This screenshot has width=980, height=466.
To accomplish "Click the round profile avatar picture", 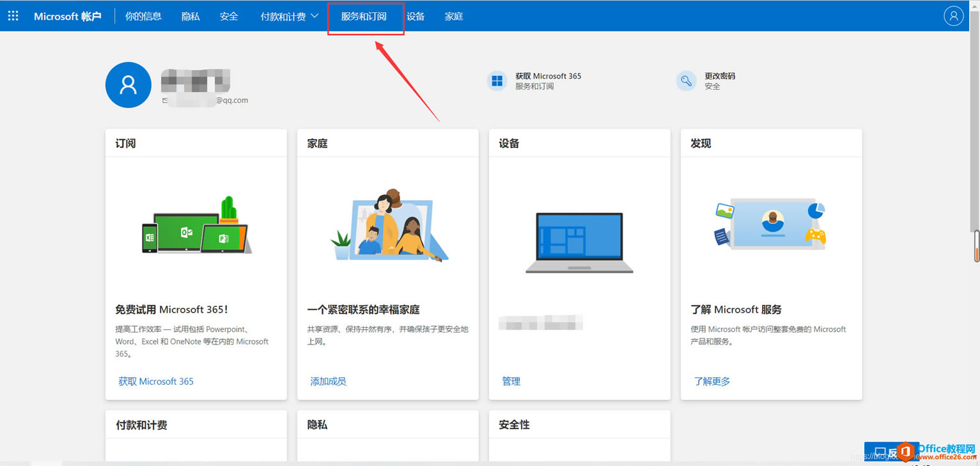I will coord(128,84).
